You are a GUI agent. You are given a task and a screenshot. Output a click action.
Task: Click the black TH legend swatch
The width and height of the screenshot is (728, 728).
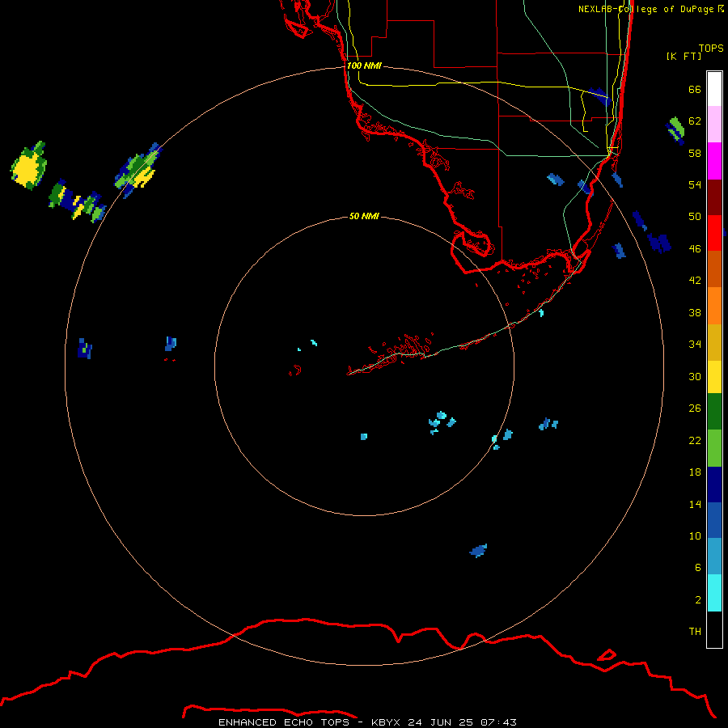[714, 629]
